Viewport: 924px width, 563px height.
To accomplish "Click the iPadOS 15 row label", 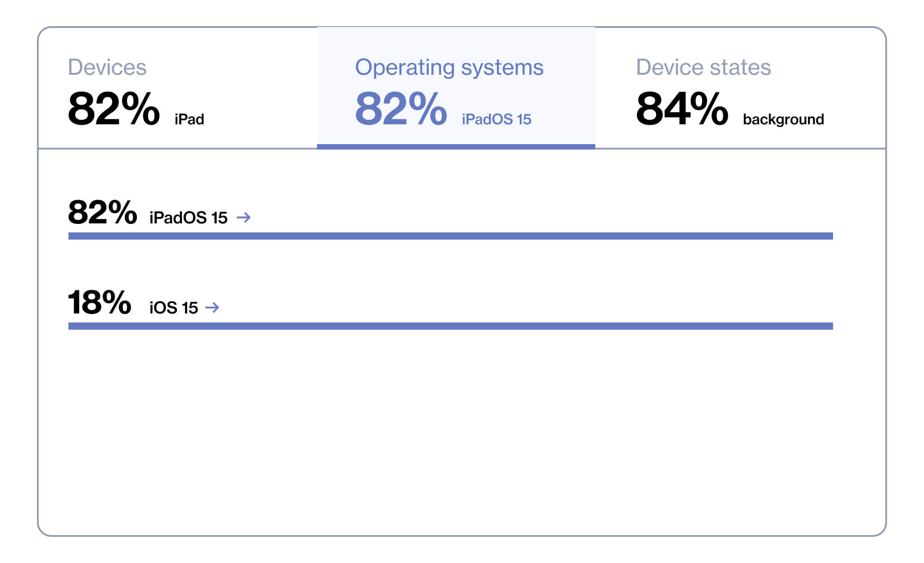I will pyautogui.click(x=188, y=218).
